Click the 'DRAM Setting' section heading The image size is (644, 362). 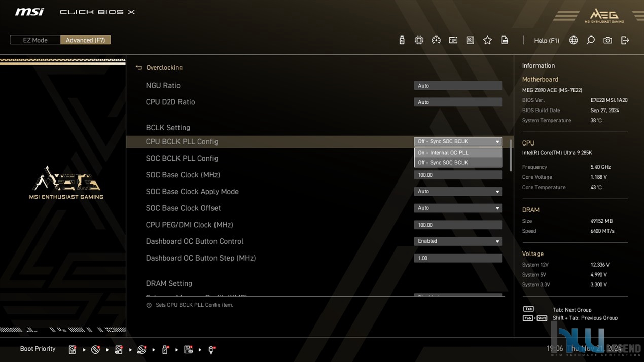coord(169,283)
